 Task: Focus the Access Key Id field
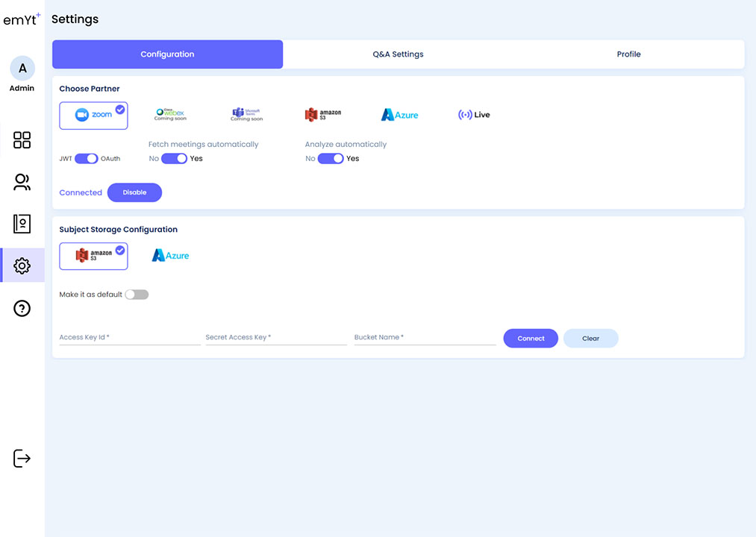(x=130, y=337)
